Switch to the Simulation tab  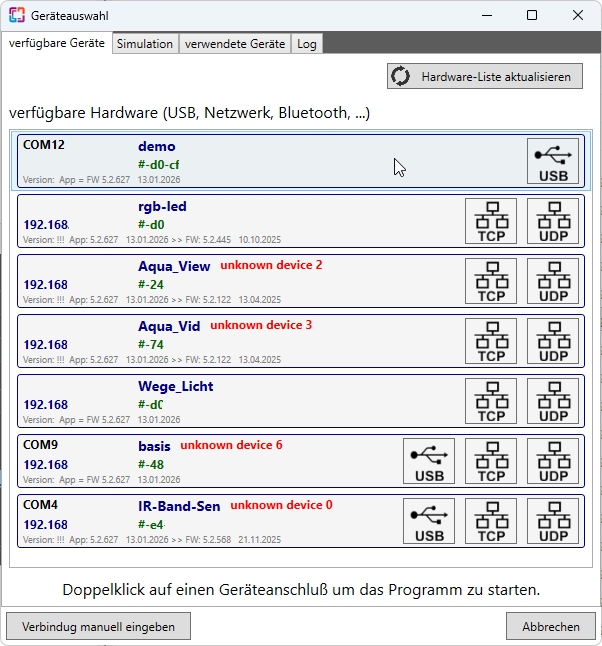(144, 44)
